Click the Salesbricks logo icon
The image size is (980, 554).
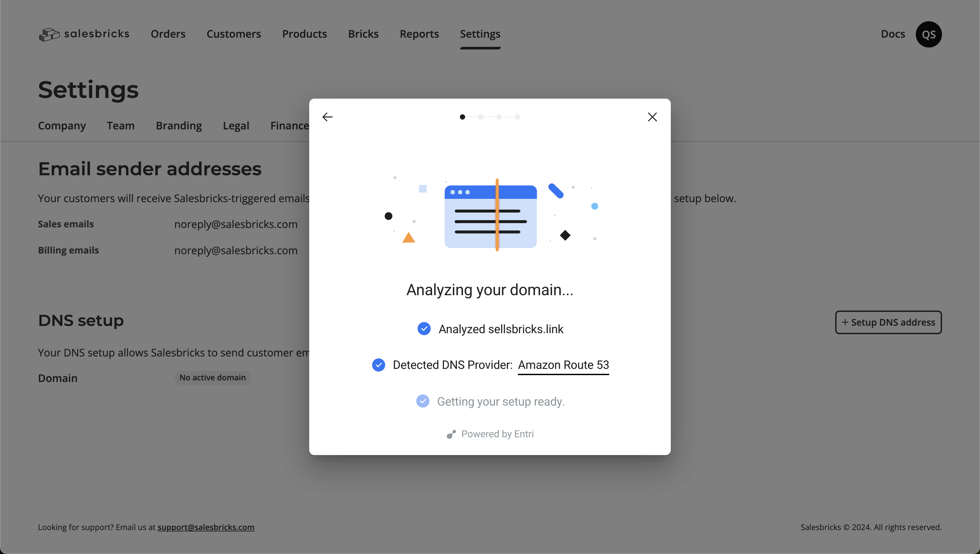tap(49, 34)
